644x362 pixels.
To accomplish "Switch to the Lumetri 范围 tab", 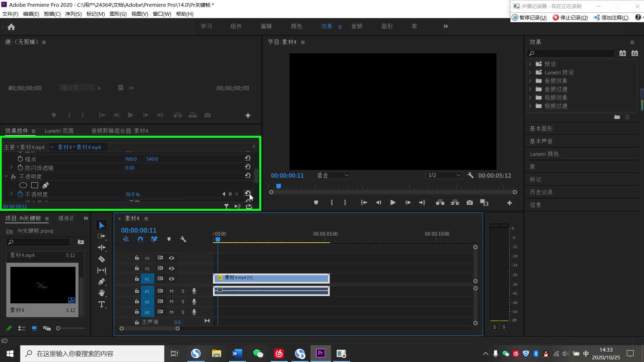I will [59, 131].
